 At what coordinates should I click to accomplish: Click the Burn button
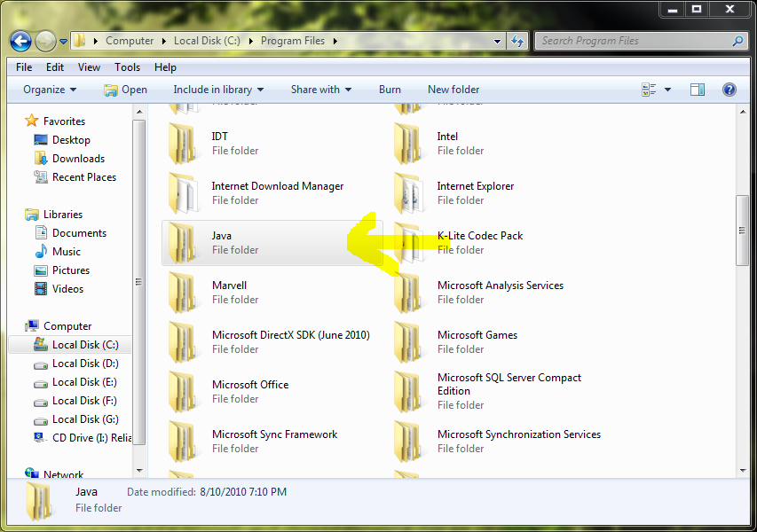tap(390, 90)
